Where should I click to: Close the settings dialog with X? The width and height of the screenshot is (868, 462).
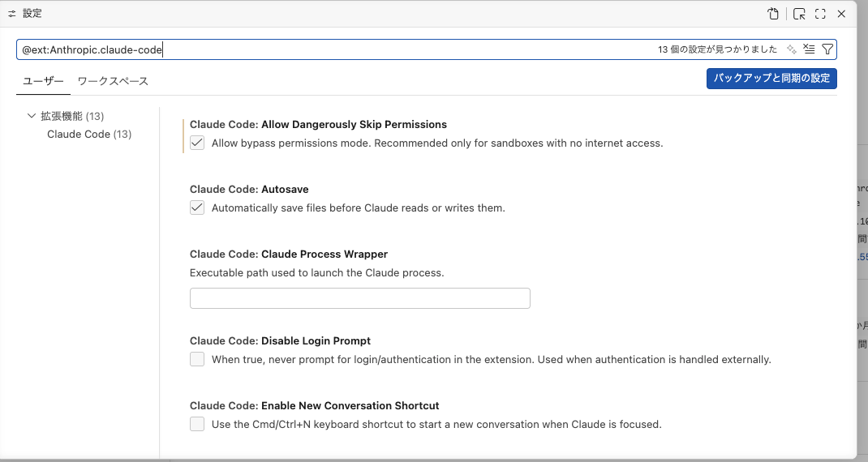[x=841, y=14]
